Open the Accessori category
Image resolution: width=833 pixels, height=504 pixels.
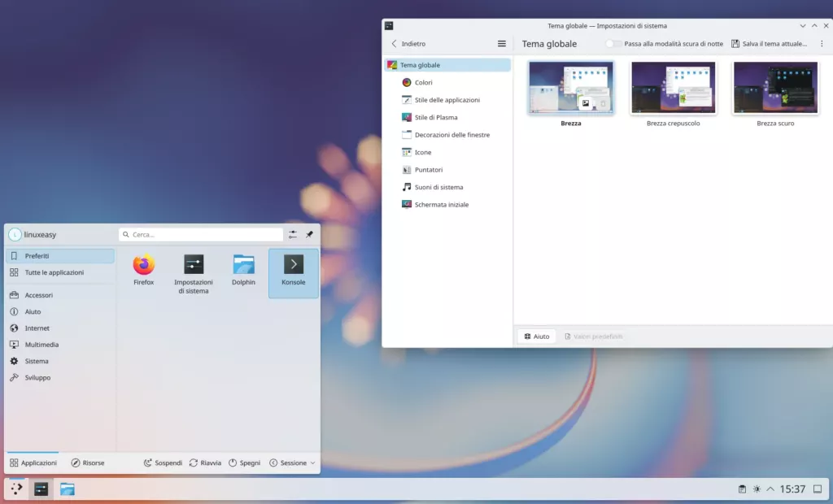tap(60, 295)
